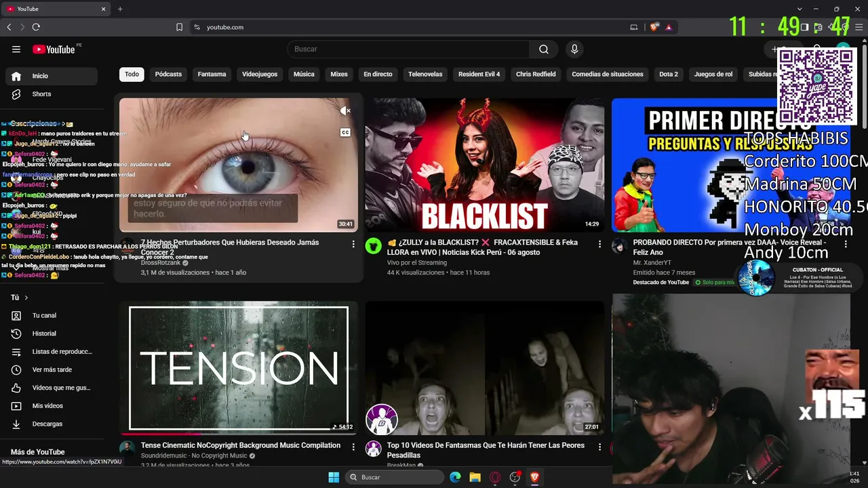Go forward with the browser forward arrow

22,27
